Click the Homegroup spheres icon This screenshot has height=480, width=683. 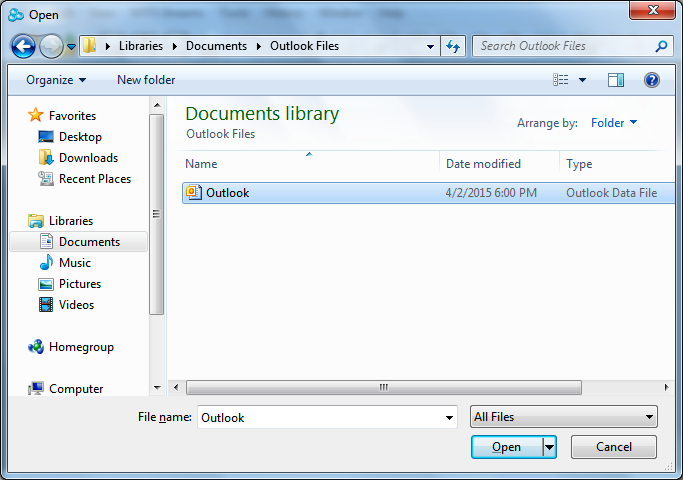(36, 347)
